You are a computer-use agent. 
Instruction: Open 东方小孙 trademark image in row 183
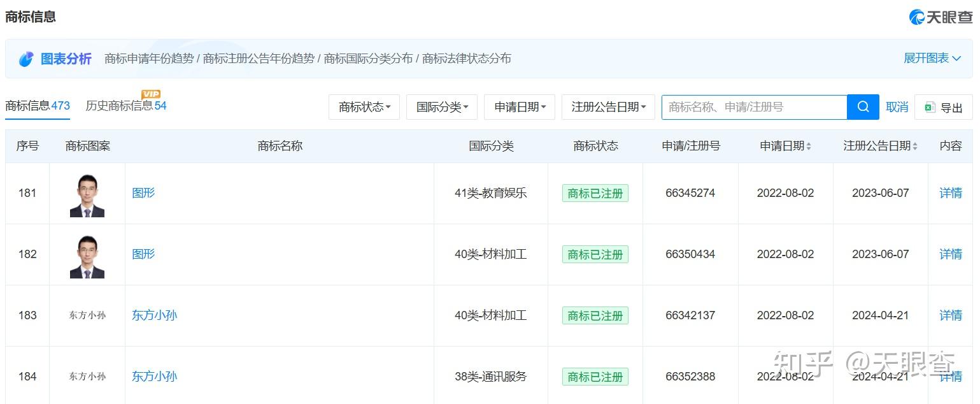tap(87, 315)
